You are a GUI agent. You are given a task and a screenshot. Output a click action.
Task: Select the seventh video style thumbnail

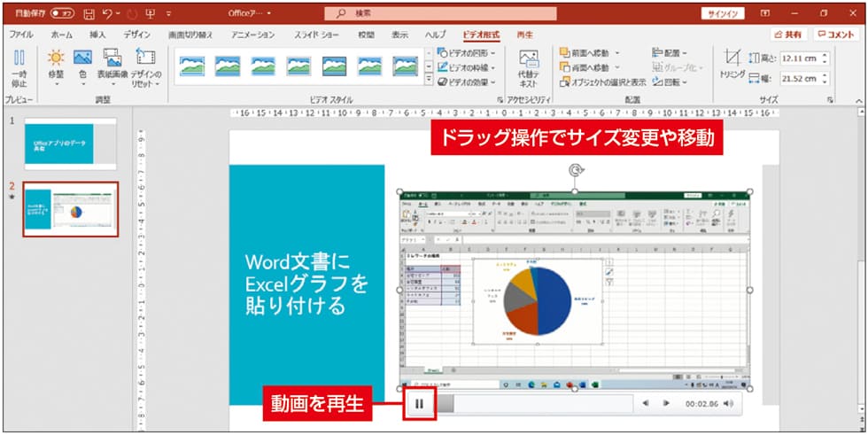click(406, 66)
